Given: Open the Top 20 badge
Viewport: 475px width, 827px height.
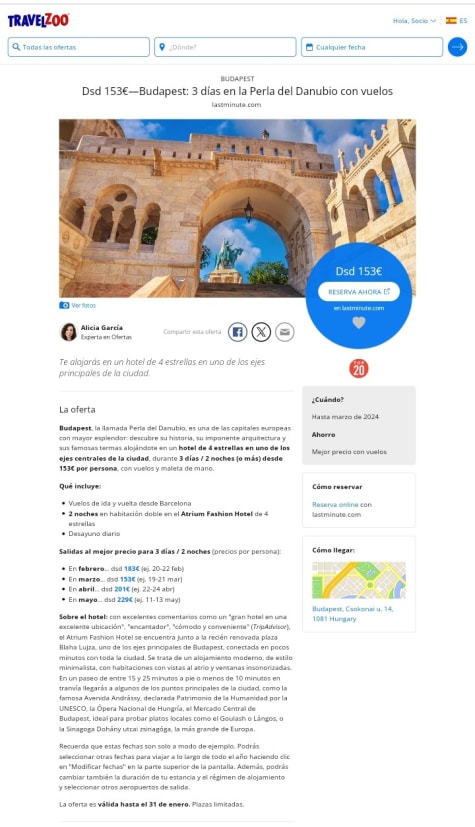Looking at the screenshot, I should [358, 369].
